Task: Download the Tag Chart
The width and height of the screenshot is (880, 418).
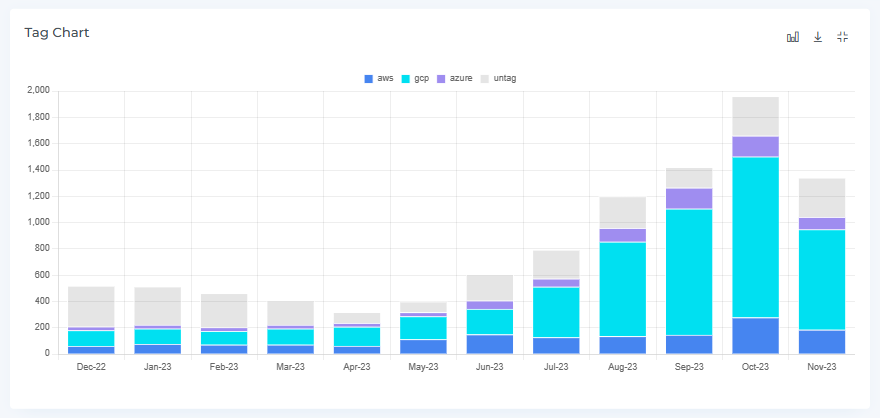Action: 817,37
